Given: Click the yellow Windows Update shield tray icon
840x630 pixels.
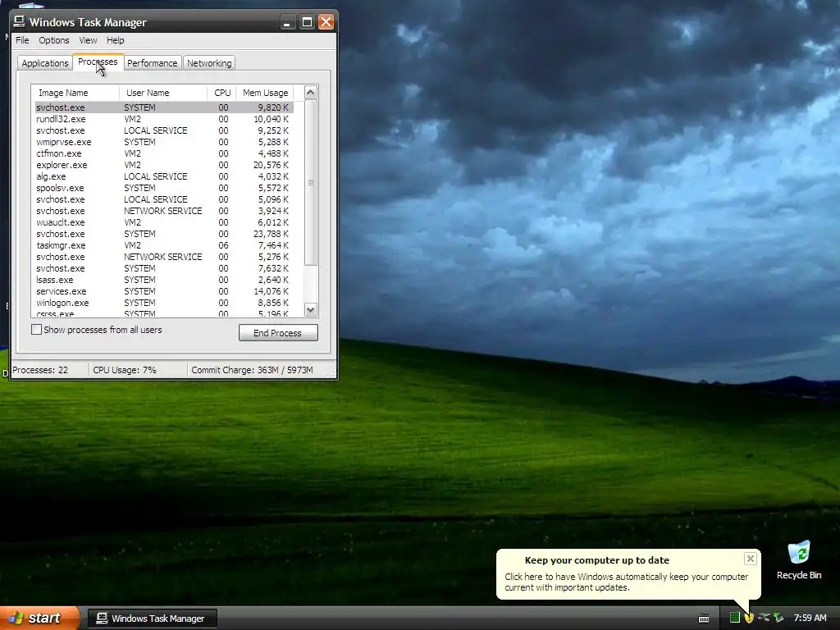Looking at the screenshot, I should (749, 618).
